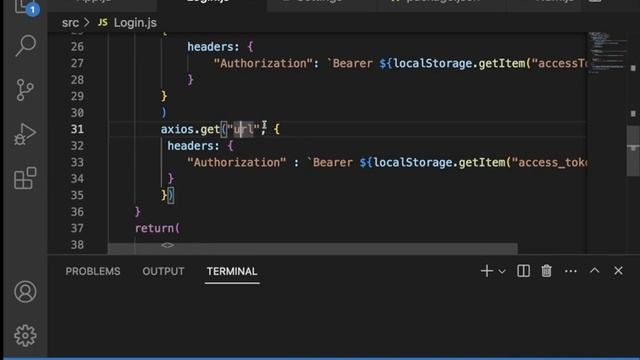Click line number 27 in gutter
The height and width of the screenshot is (360, 640).
(77, 63)
